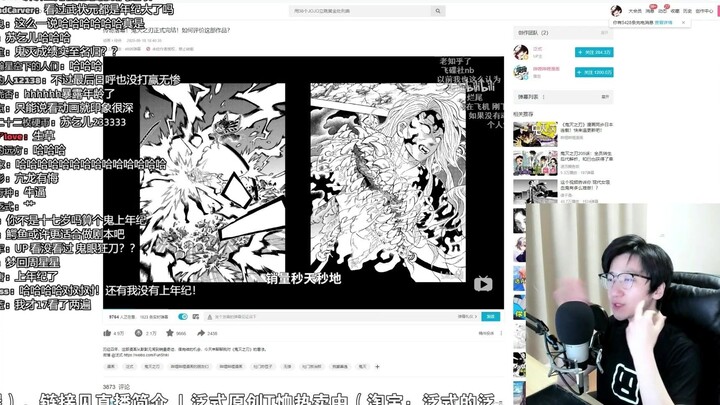This screenshot has width=720, height=405.
Task: Click the video title text
Action: coord(167,30)
